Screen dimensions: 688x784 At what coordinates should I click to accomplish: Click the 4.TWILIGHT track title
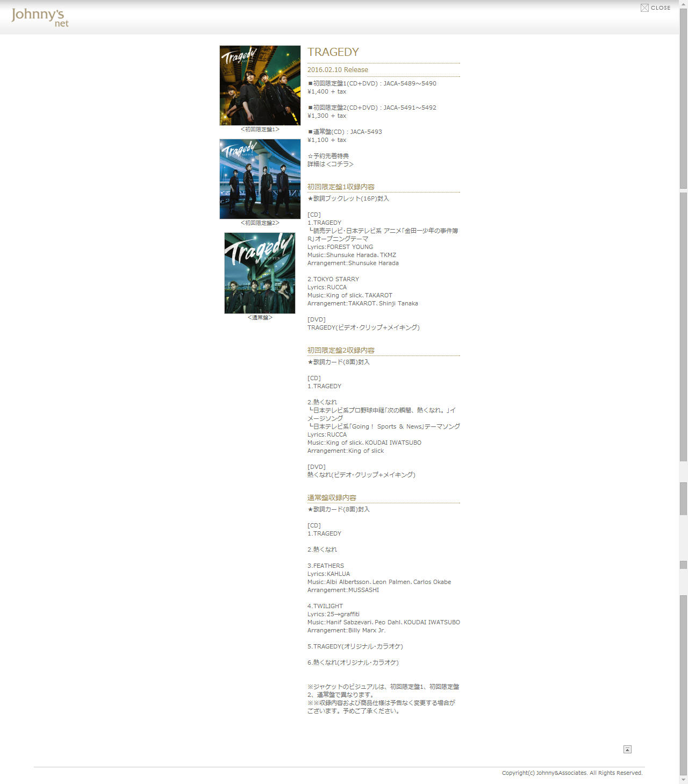click(325, 606)
